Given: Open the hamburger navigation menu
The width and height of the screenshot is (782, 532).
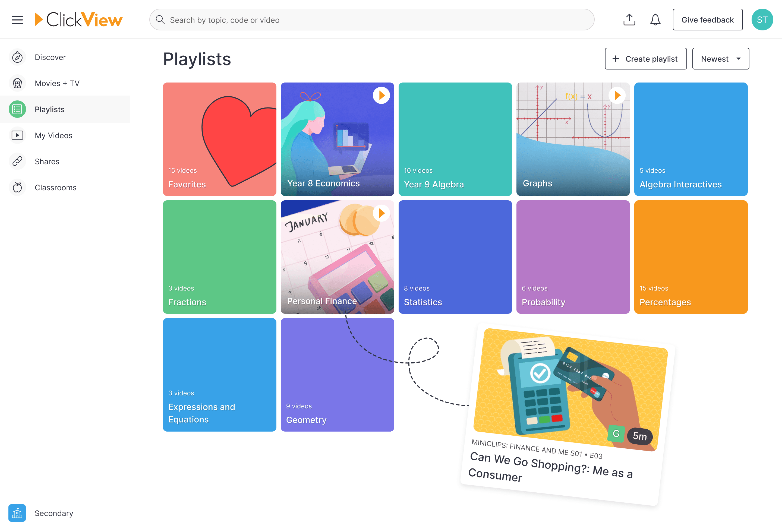Looking at the screenshot, I should pos(17,20).
